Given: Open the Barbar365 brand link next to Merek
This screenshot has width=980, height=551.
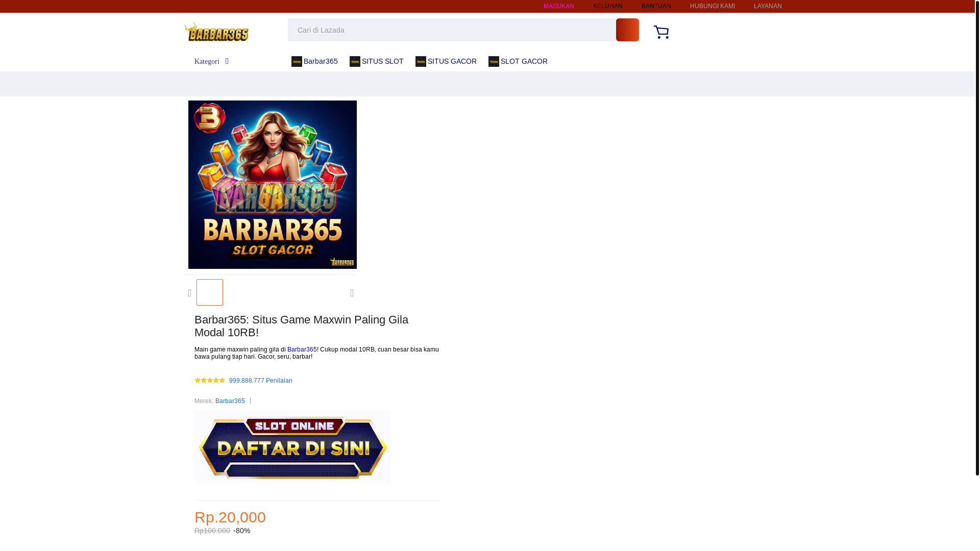Looking at the screenshot, I should [230, 401].
